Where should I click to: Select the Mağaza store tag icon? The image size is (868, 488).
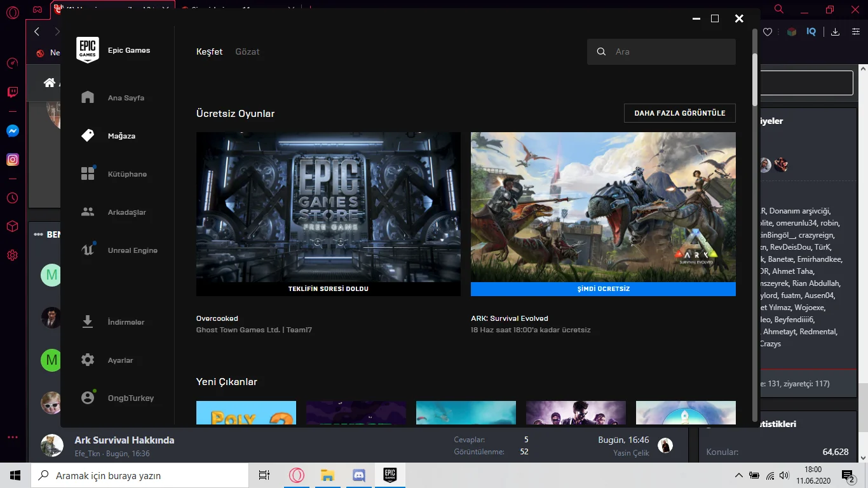(88, 135)
